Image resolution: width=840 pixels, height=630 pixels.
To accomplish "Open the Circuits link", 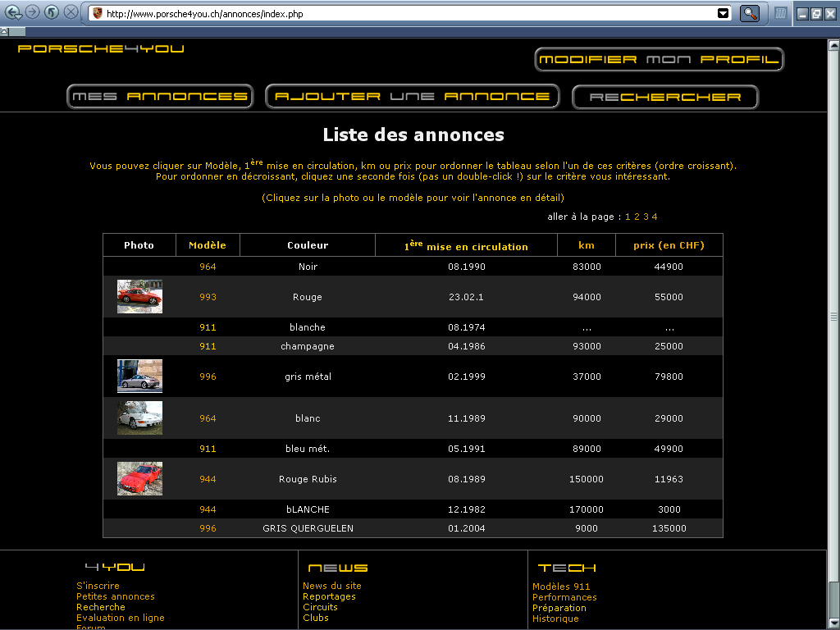I will pos(321,607).
